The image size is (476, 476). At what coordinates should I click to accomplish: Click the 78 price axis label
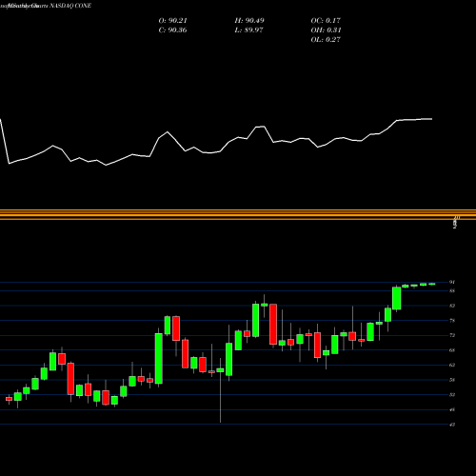pos(452,321)
